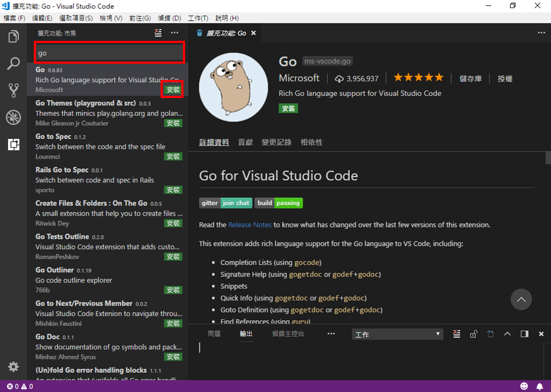
Task: Click the download count cloud icon
Action: click(x=339, y=79)
